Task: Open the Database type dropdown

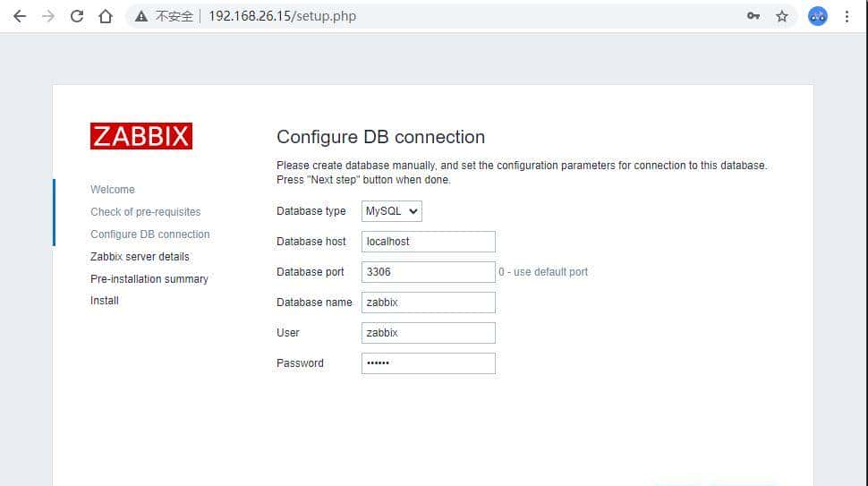Action: tap(392, 211)
